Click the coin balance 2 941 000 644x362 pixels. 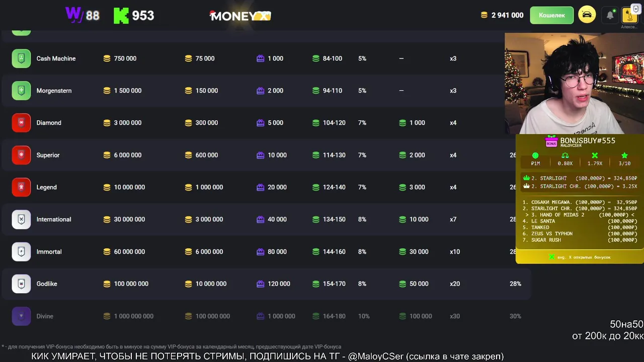(x=502, y=15)
